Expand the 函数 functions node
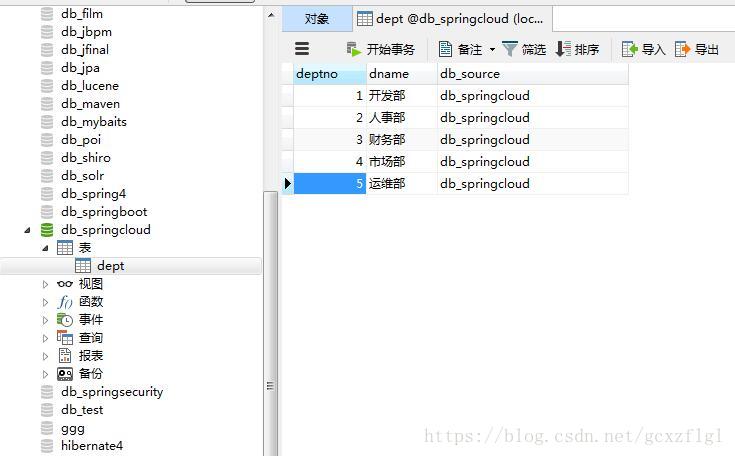This screenshot has width=735, height=456. [45, 302]
